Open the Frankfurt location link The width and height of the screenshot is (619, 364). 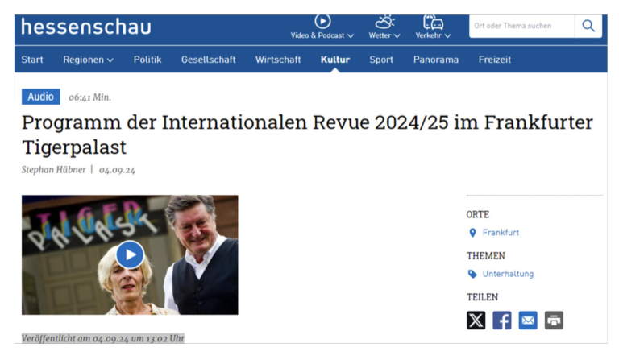click(501, 233)
